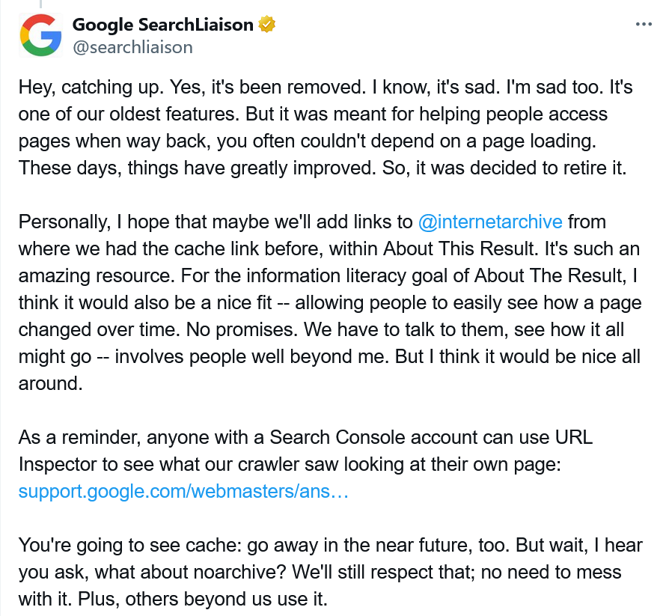672x616 pixels.
Task: Click the paragraph starting 'As a reminder'
Action: (x=305, y=464)
